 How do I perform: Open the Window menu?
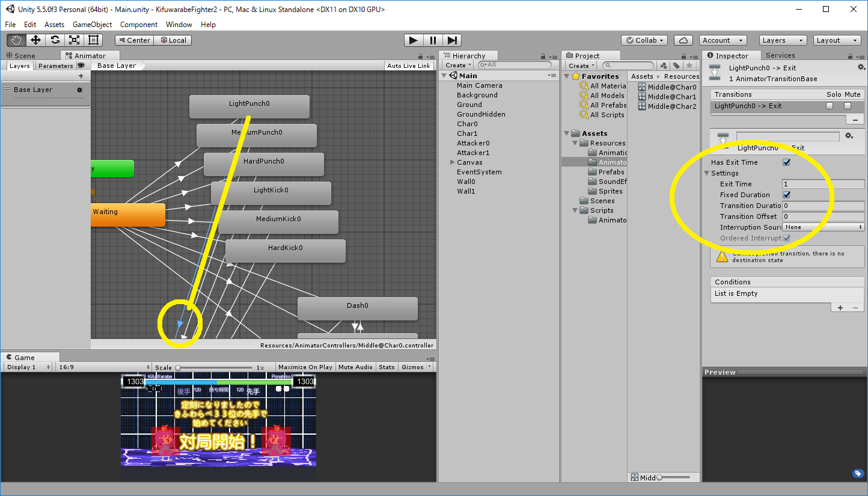(179, 25)
